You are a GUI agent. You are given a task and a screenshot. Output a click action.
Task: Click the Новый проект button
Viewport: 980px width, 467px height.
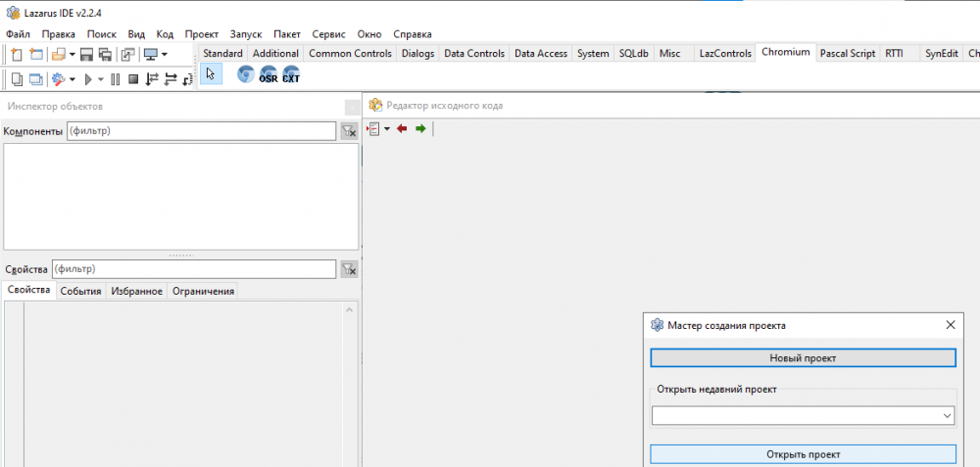pyautogui.click(x=804, y=357)
